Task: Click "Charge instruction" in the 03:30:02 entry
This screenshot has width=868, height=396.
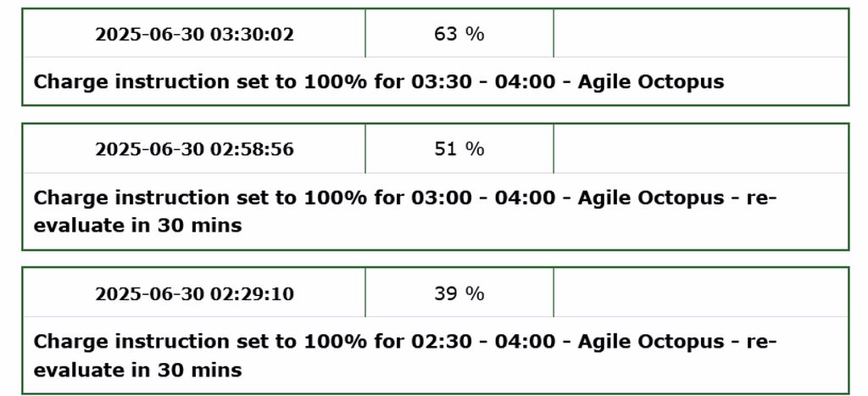Action: [x=126, y=82]
